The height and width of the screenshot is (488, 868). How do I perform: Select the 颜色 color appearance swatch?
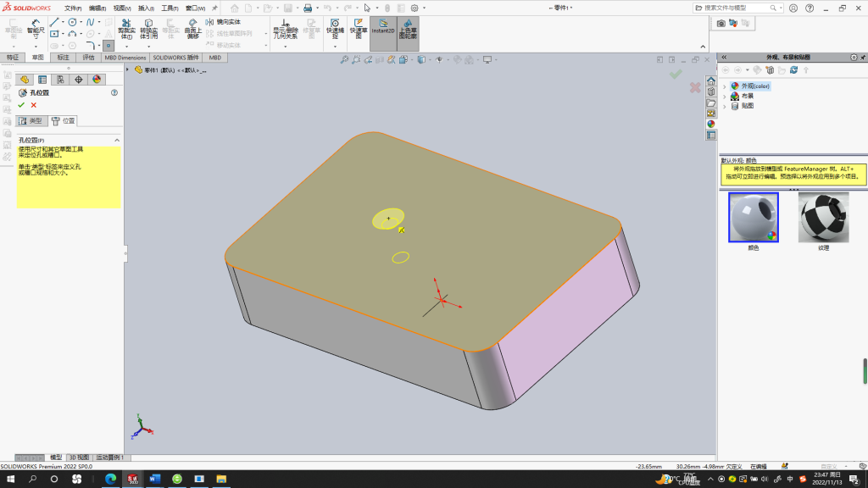[754, 218]
